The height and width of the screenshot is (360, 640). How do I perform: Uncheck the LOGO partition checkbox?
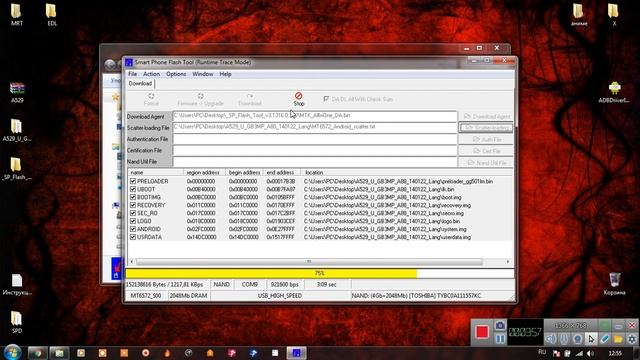(133, 221)
